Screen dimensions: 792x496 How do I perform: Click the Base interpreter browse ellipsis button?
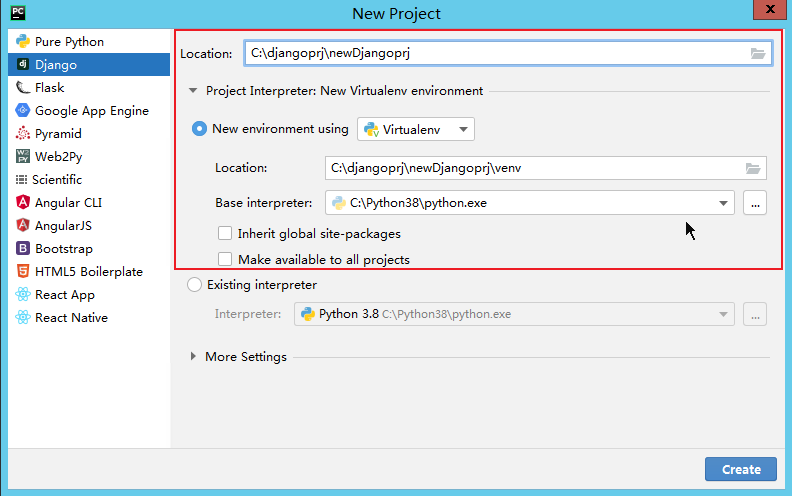tap(755, 203)
